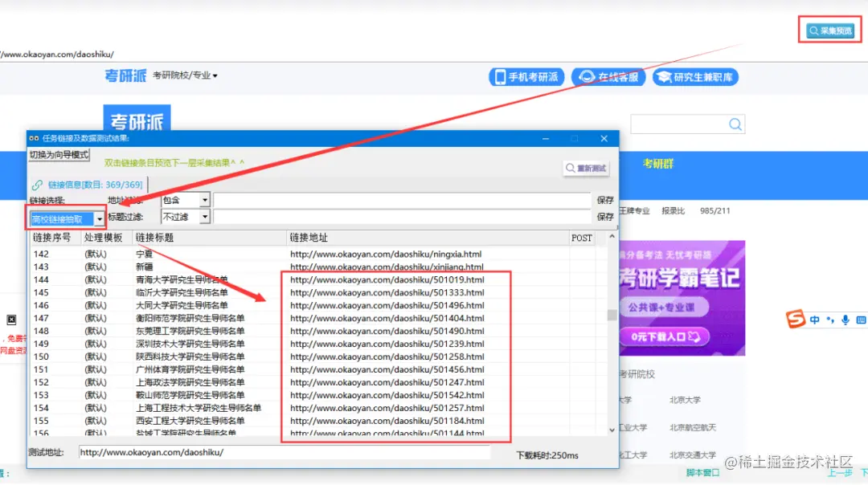Click the list scrollbar down arrow
This screenshot has height=485, width=868.
tap(612, 430)
